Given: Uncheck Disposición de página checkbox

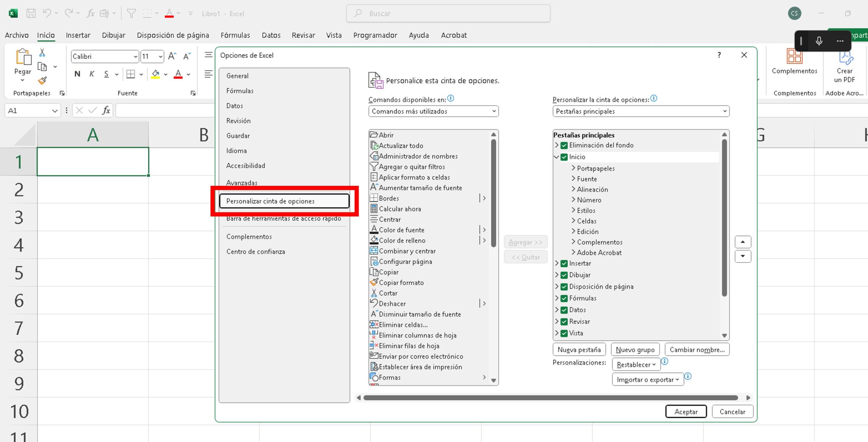Looking at the screenshot, I should [x=564, y=287].
